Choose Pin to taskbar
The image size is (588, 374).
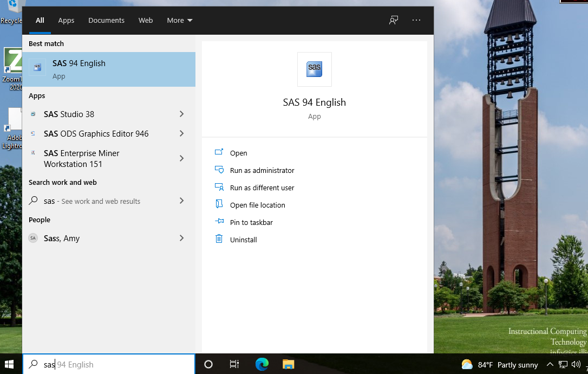(251, 222)
